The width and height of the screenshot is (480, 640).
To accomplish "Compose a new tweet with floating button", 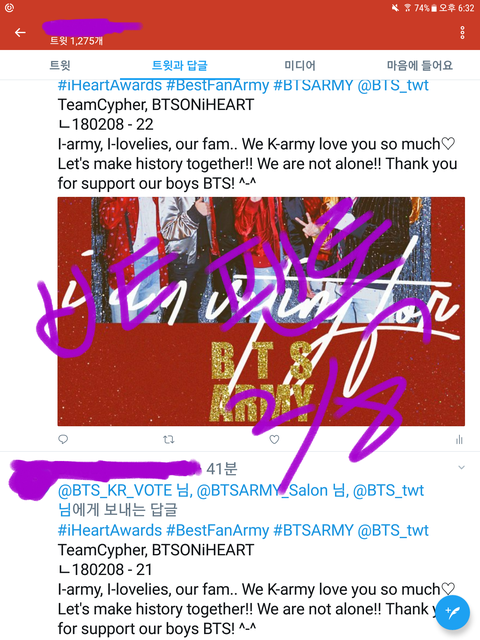I will pos(453,612).
